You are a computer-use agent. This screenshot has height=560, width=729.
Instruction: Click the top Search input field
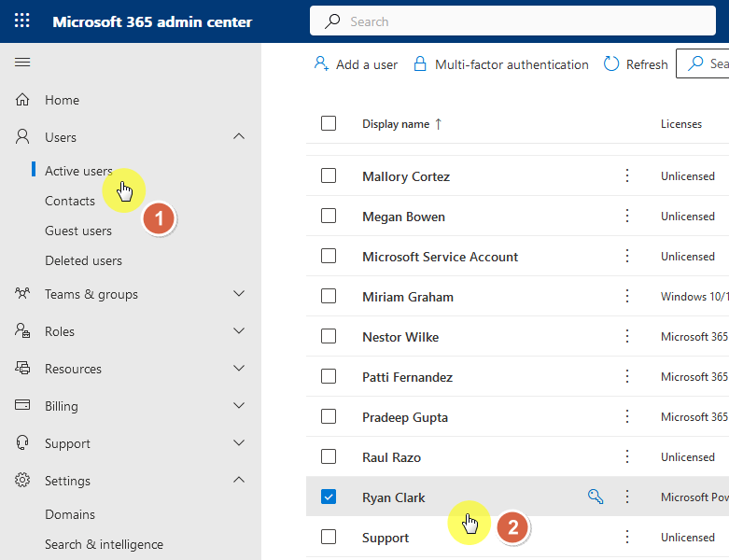(512, 21)
